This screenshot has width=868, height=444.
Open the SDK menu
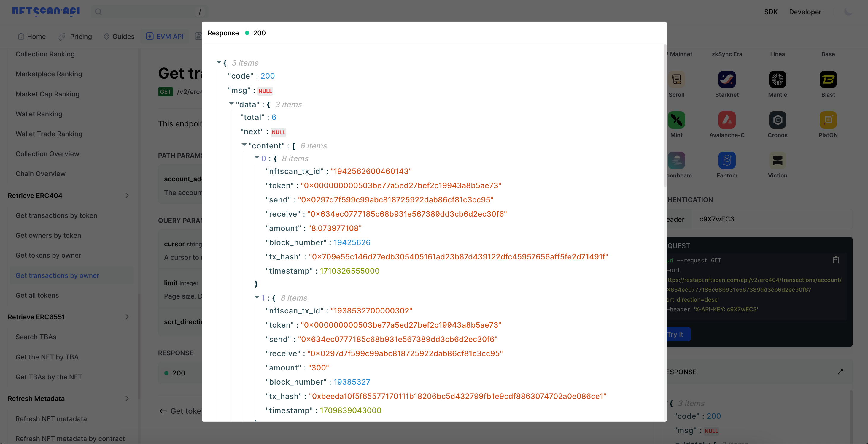point(771,12)
